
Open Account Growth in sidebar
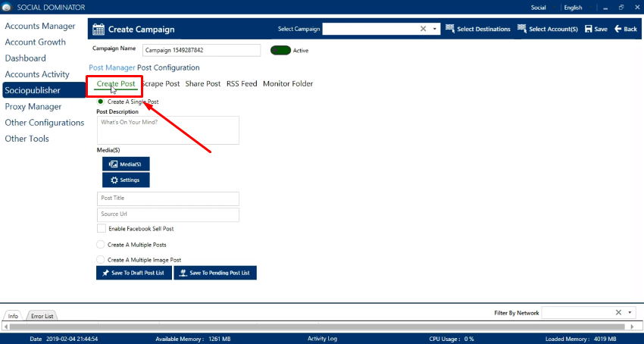36,42
